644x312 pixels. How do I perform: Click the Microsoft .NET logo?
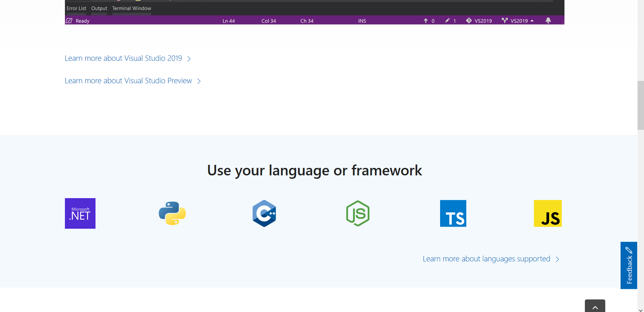pyautogui.click(x=80, y=213)
